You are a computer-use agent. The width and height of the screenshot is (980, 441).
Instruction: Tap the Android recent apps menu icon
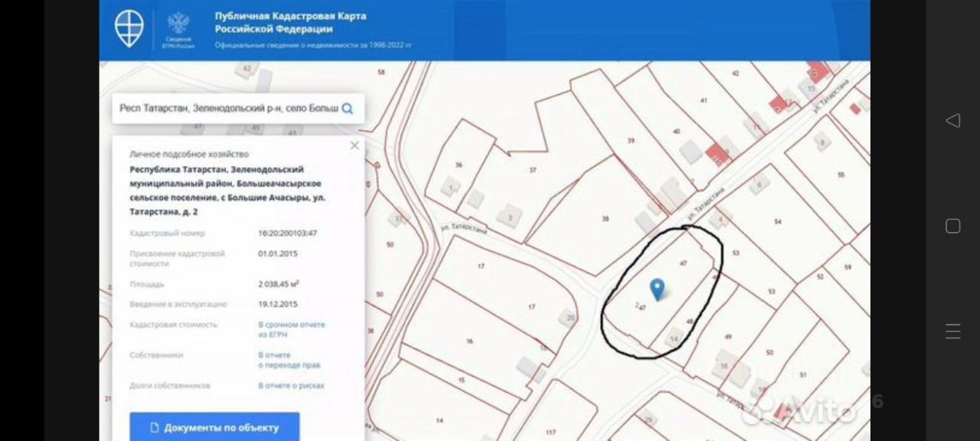tap(953, 332)
